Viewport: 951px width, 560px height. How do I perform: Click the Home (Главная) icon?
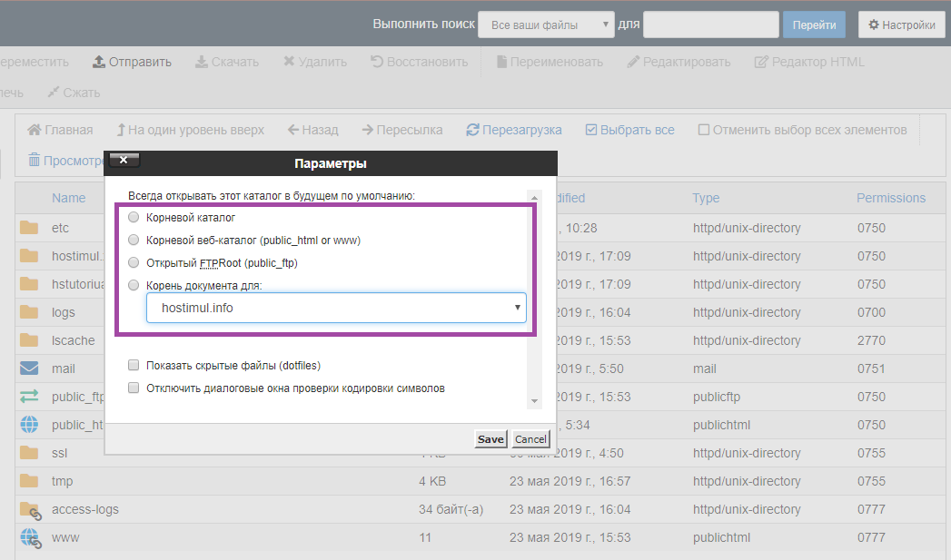click(35, 130)
